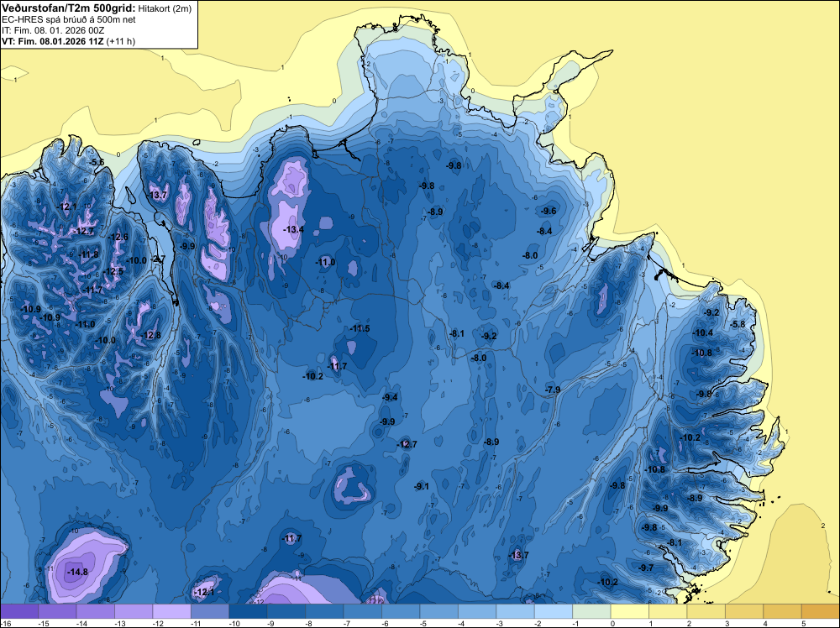Image resolution: width=840 pixels, height=628 pixels.
Task: Click the -9.4 temperature label
Action: (390, 397)
